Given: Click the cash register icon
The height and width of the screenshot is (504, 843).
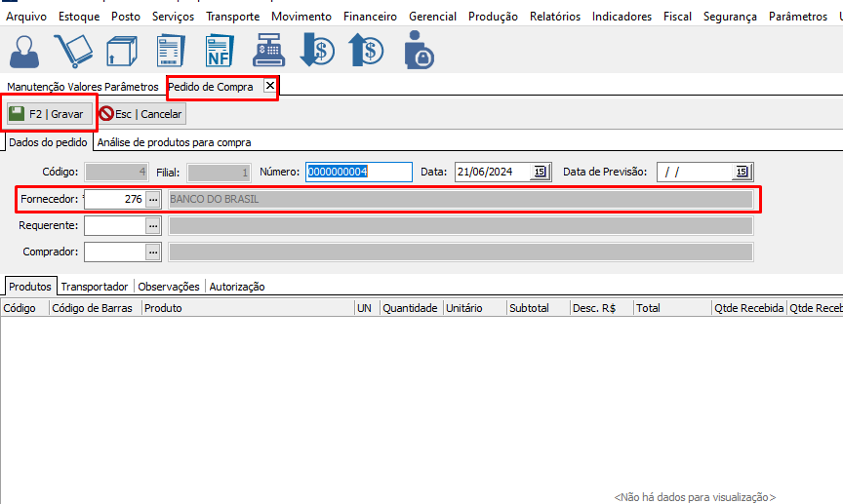Looking at the screenshot, I should (x=268, y=51).
